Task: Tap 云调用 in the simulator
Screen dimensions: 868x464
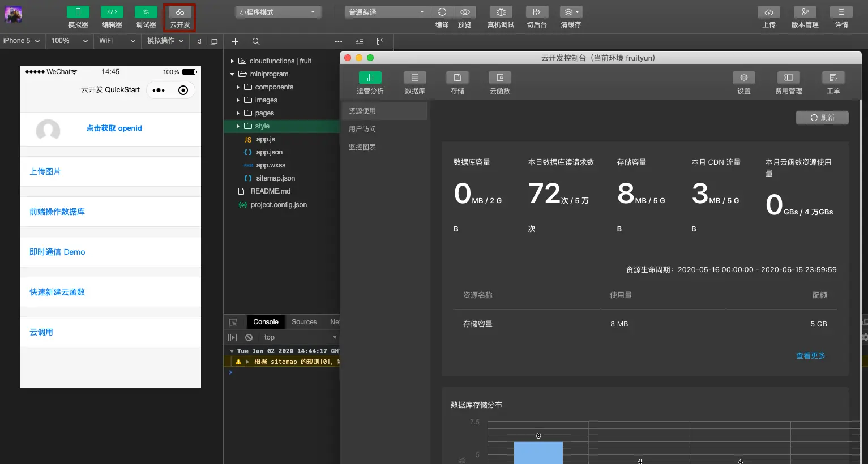Action: (x=110, y=332)
